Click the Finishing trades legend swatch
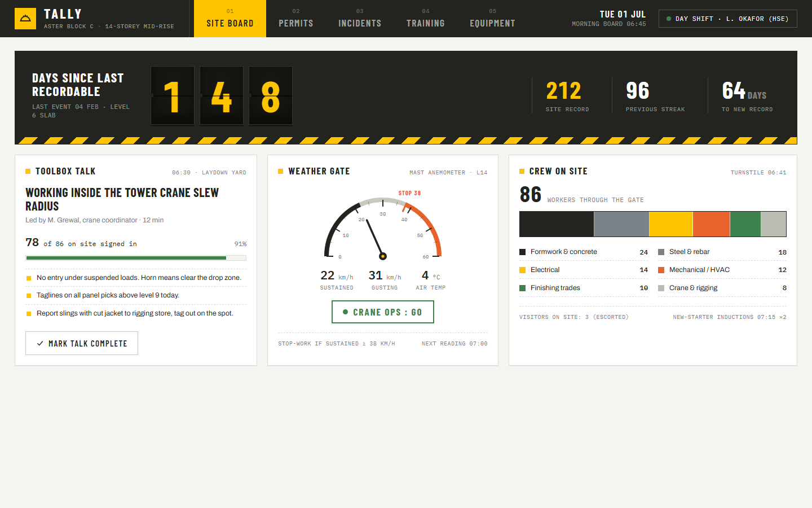Image resolution: width=812 pixels, height=508 pixels. [522, 288]
